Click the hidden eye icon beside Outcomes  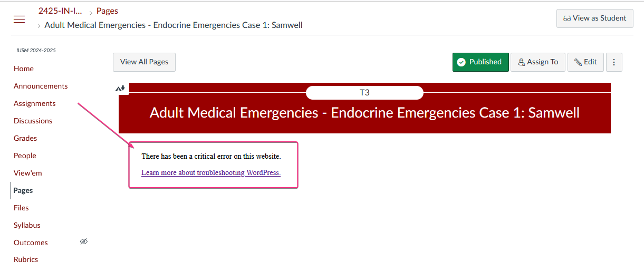[x=83, y=242]
